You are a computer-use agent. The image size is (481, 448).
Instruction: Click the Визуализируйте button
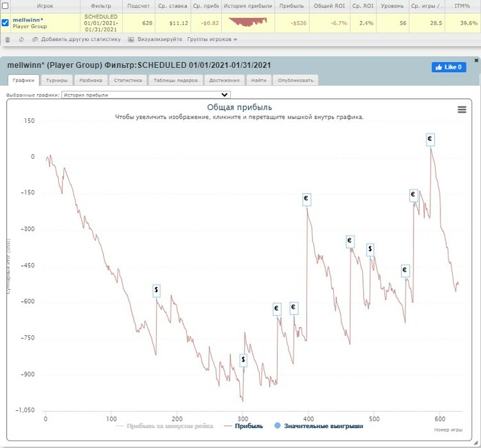coord(160,39)
